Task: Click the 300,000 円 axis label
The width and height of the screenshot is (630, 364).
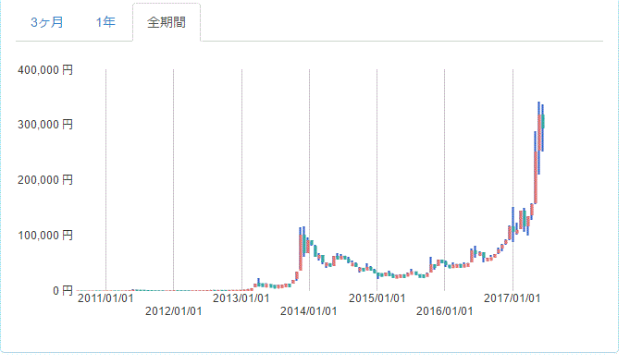Action: pyautogui.click(x=45, y=125)
